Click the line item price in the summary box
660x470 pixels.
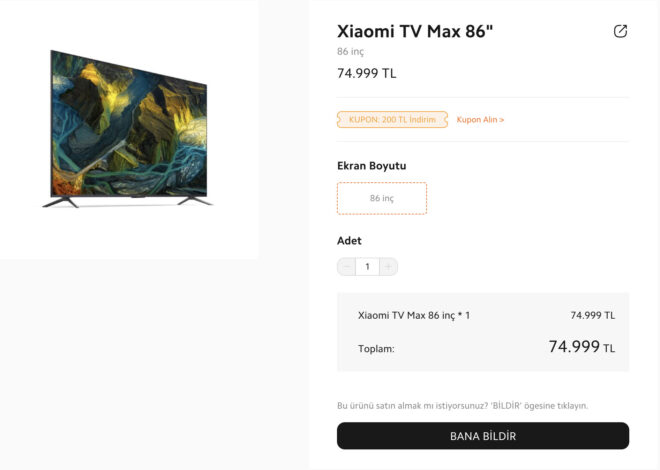tap(592, 315)
